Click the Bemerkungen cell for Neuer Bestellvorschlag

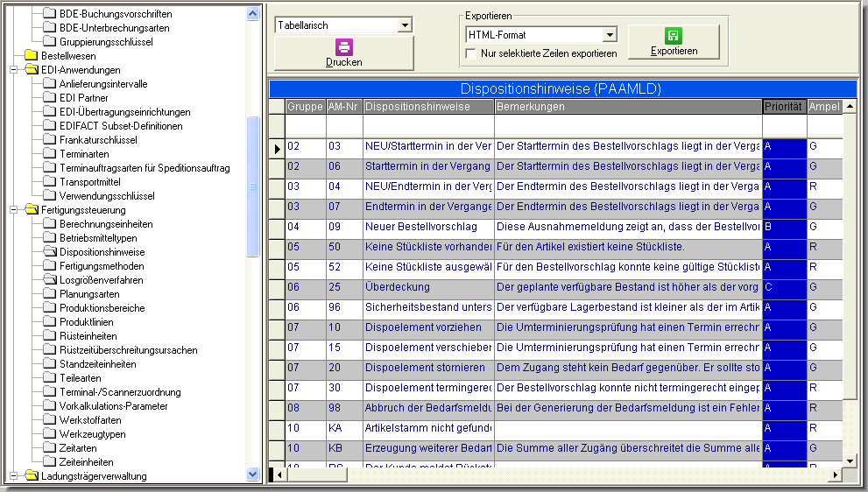coord(627,227)
